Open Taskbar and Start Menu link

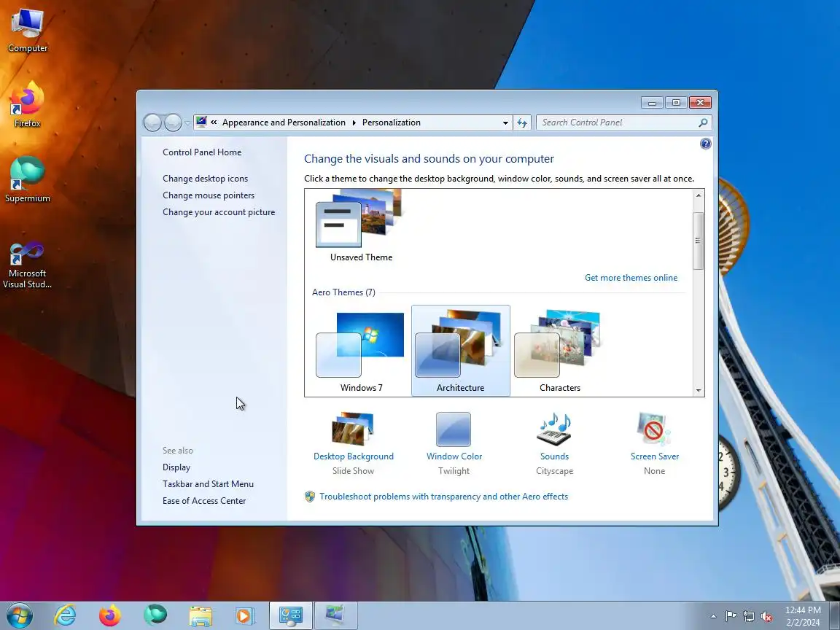(x=208, y=483)
